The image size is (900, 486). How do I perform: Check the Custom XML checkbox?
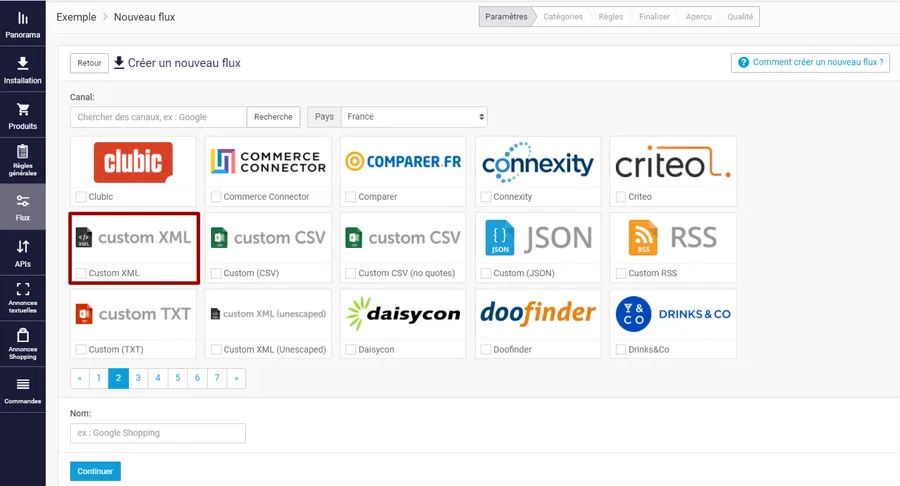pos(81,273)
